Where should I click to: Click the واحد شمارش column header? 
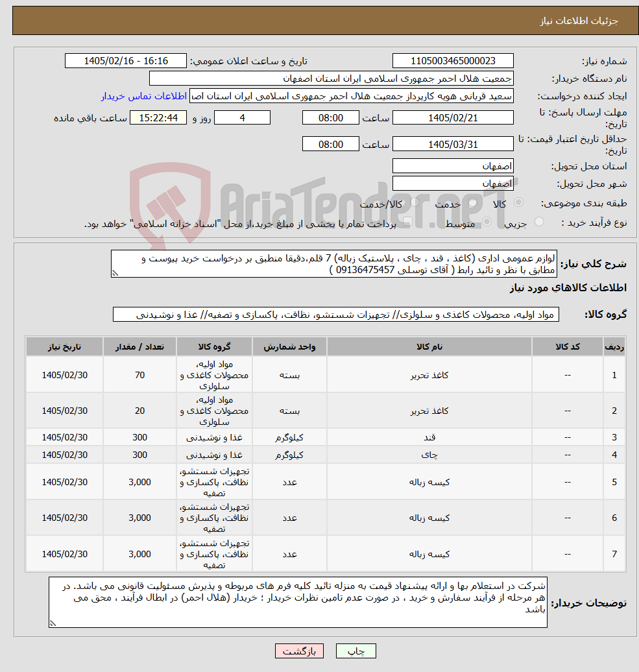tap(290, 347)
